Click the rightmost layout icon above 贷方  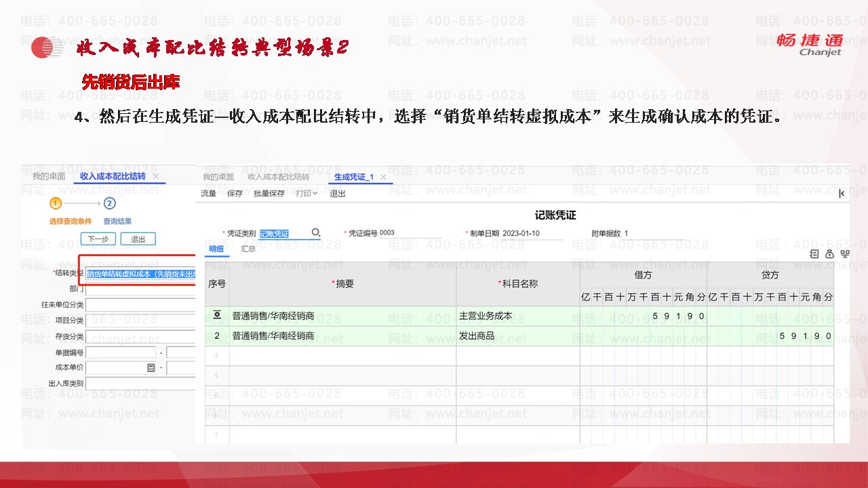click(844, 254)
